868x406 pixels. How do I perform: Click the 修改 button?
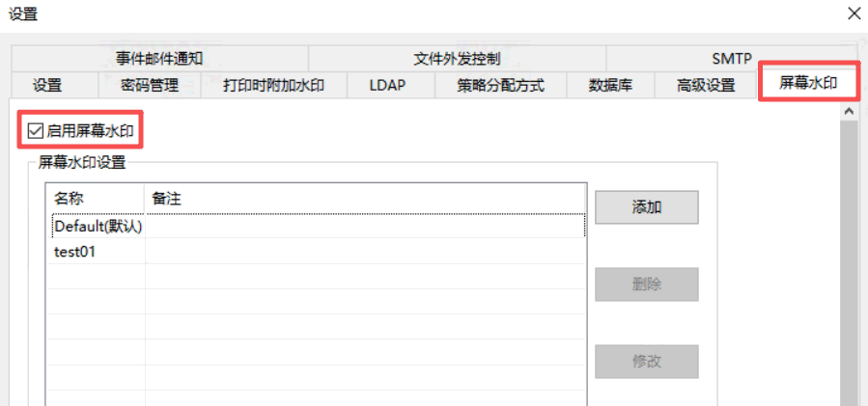(647, 362)
